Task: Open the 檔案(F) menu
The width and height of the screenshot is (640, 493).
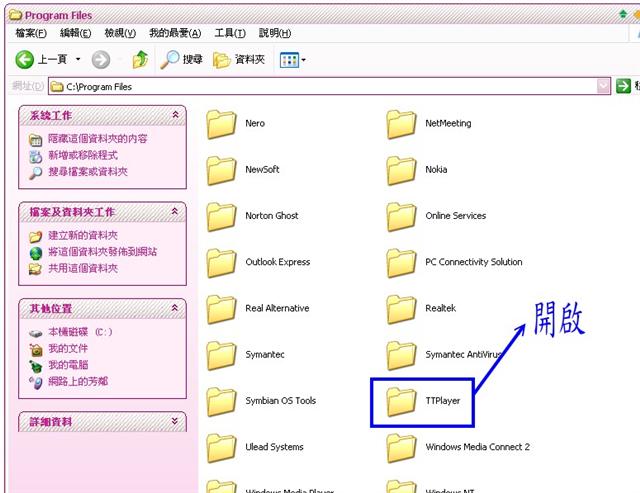Action: pyautogui.click(x=31, y=33)
